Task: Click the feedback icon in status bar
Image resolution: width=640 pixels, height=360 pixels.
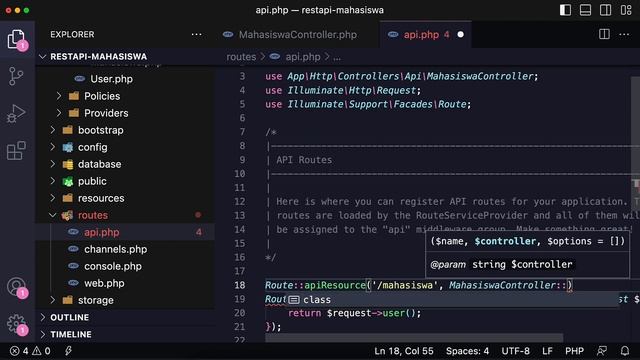Action: click(x=602, y=351)
